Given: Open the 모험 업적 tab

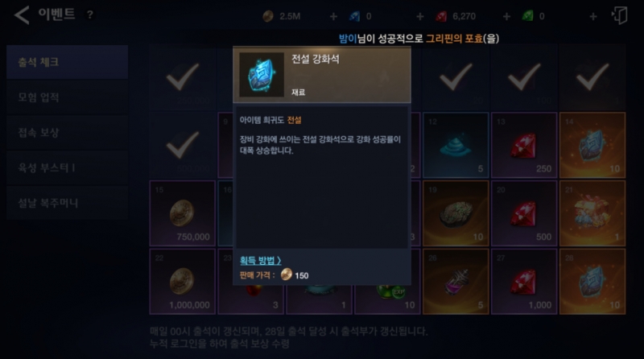Looking at the screenshot, I should point(68,97).
